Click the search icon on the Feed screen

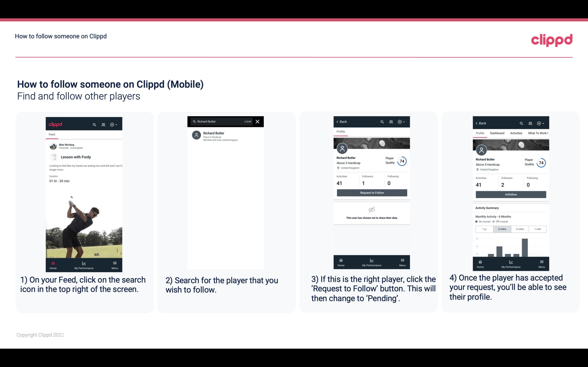point(94,124)
